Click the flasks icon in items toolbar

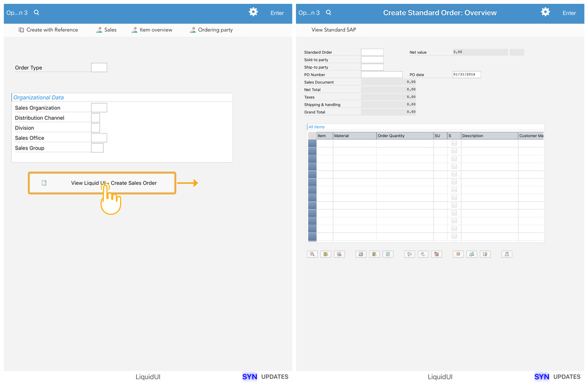pos(472,254)
